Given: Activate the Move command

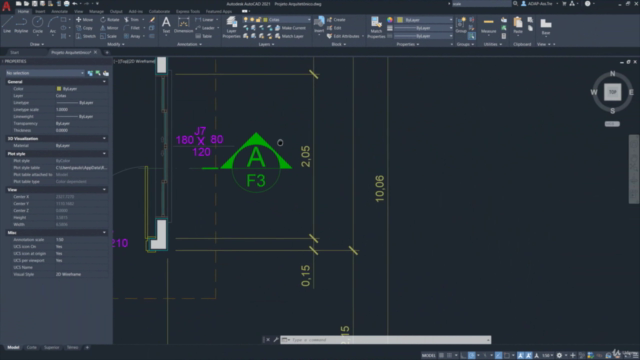Looking at the screenshot, I should pyautogui.click(x=84, y=20).
